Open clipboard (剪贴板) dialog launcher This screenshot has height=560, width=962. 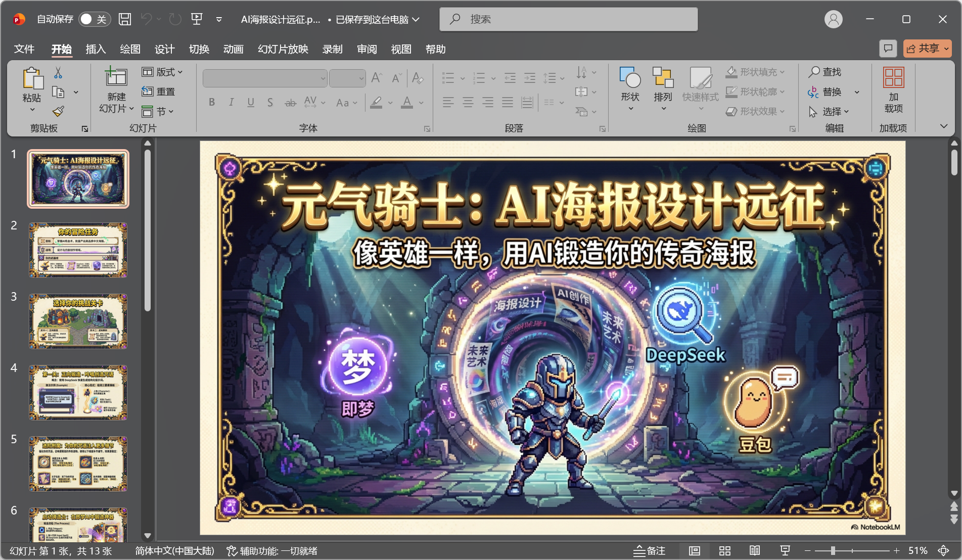[x=85, y=129]
